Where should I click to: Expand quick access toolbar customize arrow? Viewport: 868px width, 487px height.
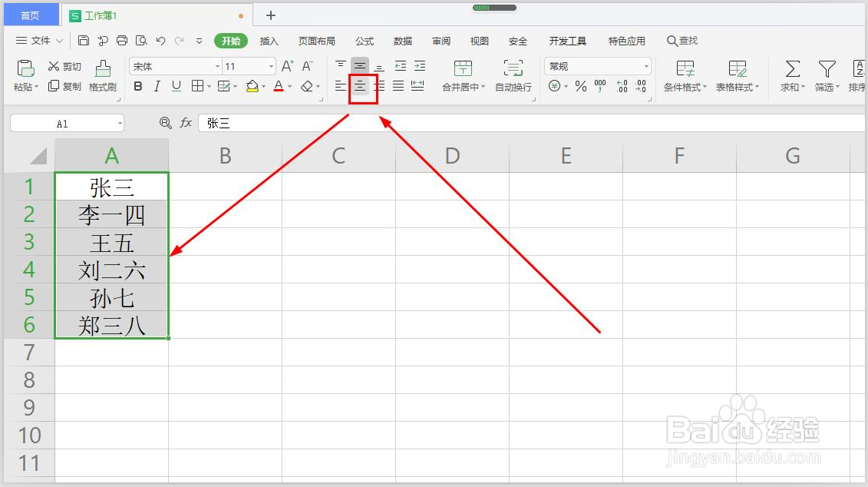click(200, 41)
